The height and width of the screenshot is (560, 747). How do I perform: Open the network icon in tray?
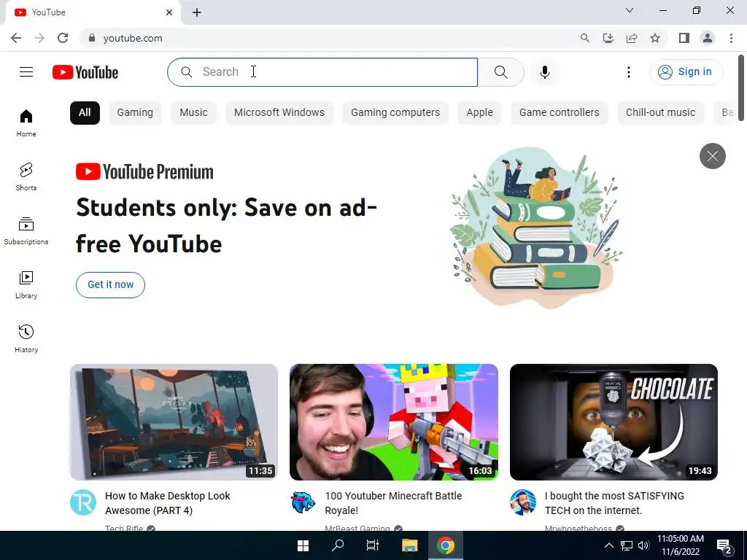pos(627,545)
